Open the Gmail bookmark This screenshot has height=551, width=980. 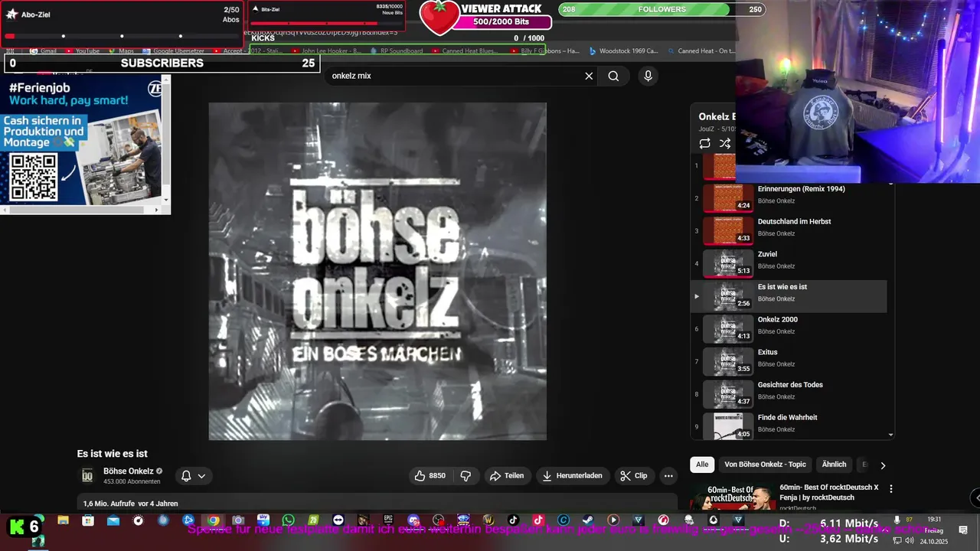(44, 51)
